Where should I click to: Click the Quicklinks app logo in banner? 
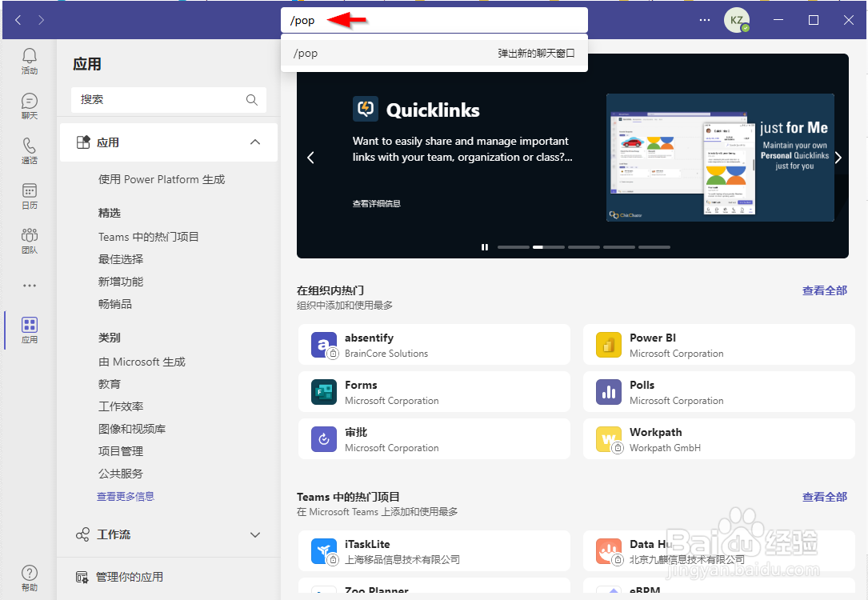point(366,109)
